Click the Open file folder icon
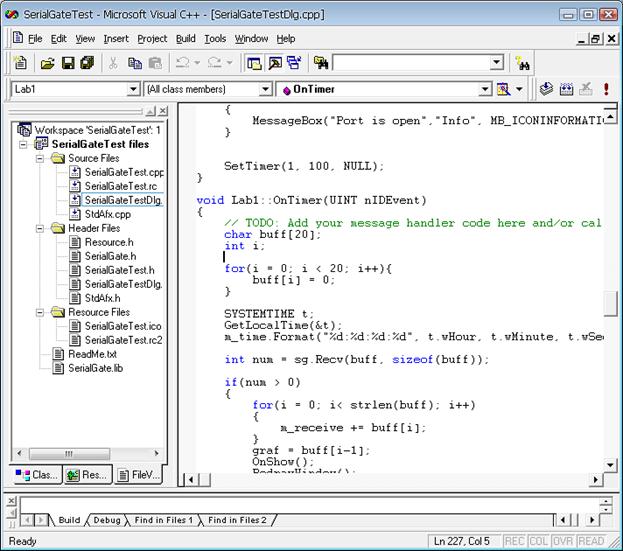The height and width of the screenshot is (551, 623). [47, 63]
